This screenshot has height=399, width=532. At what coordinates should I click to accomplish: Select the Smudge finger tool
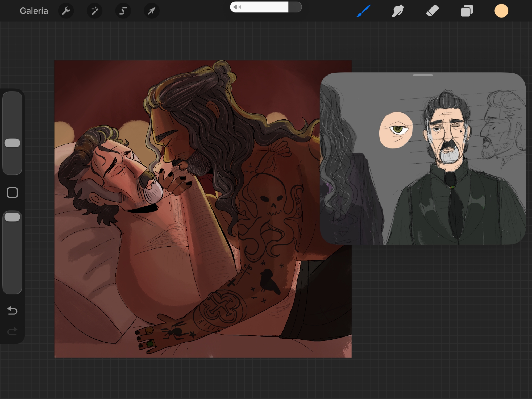click(398, 11)
